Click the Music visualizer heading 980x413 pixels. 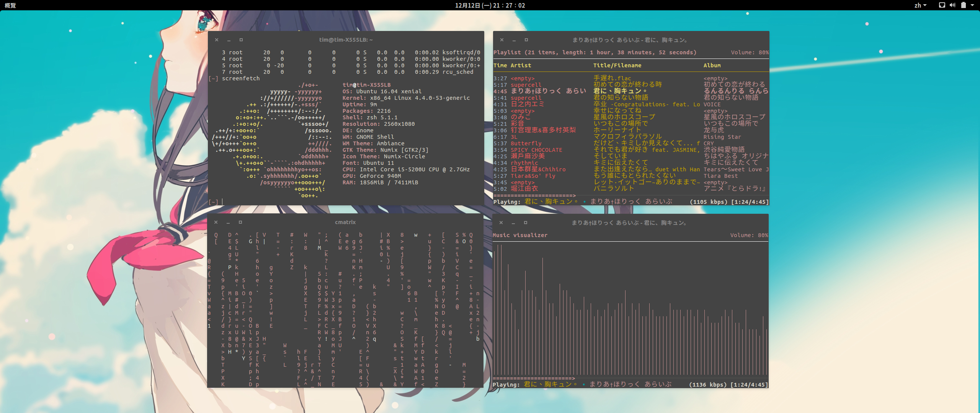[x=520, y=235]
